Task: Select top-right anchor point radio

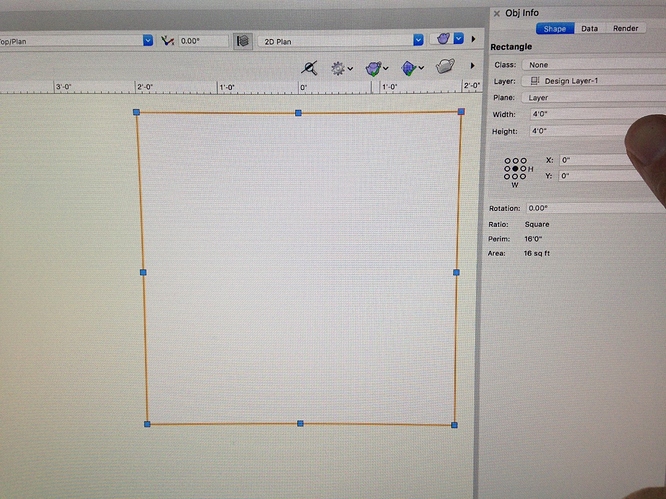Action: coord(524,161)
